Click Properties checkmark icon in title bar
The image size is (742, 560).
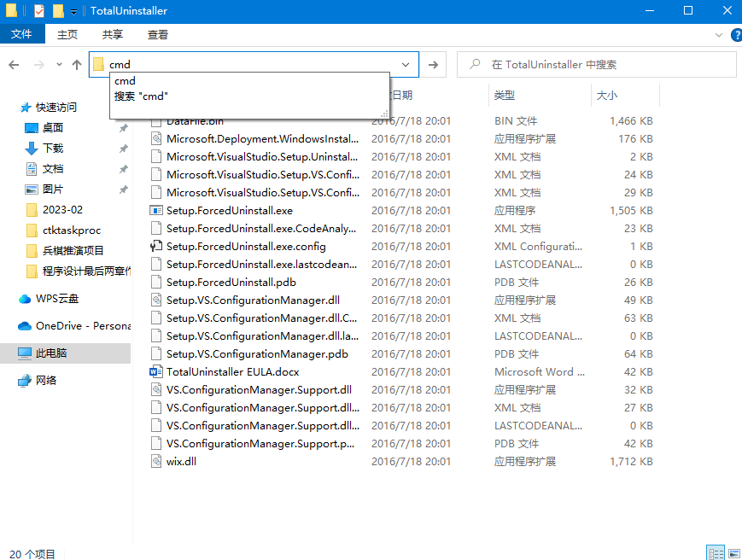(x=39, y=11)
